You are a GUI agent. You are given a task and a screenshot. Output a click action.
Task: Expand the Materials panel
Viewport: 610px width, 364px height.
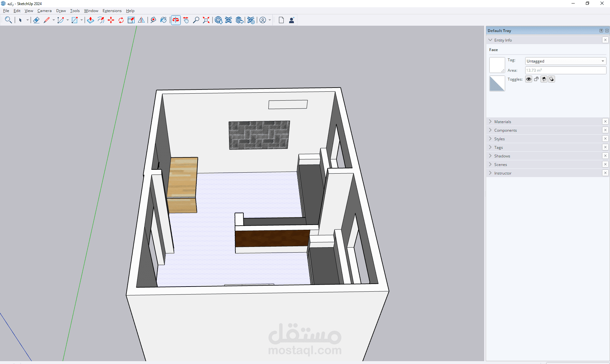[503, 122]
